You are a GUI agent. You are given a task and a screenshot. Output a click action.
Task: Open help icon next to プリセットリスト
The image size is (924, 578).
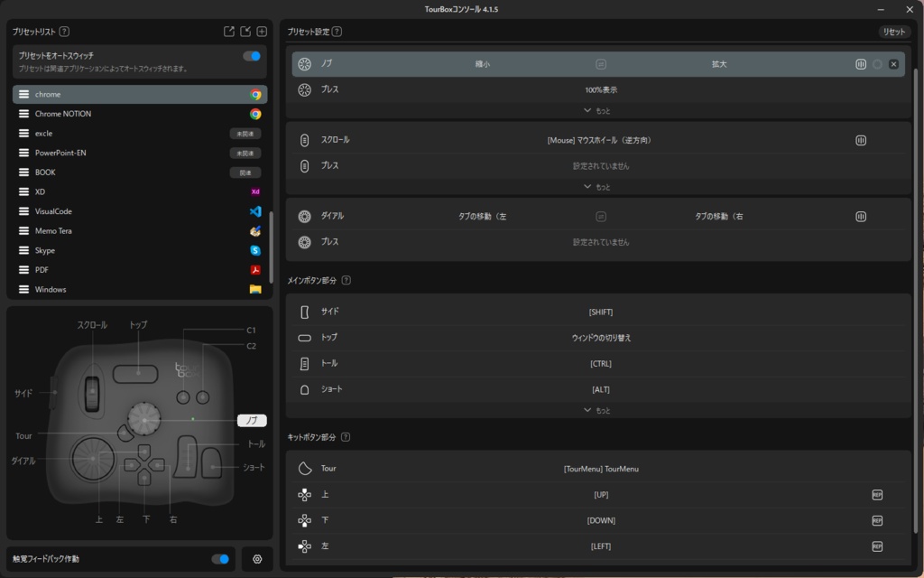point(64,32)
